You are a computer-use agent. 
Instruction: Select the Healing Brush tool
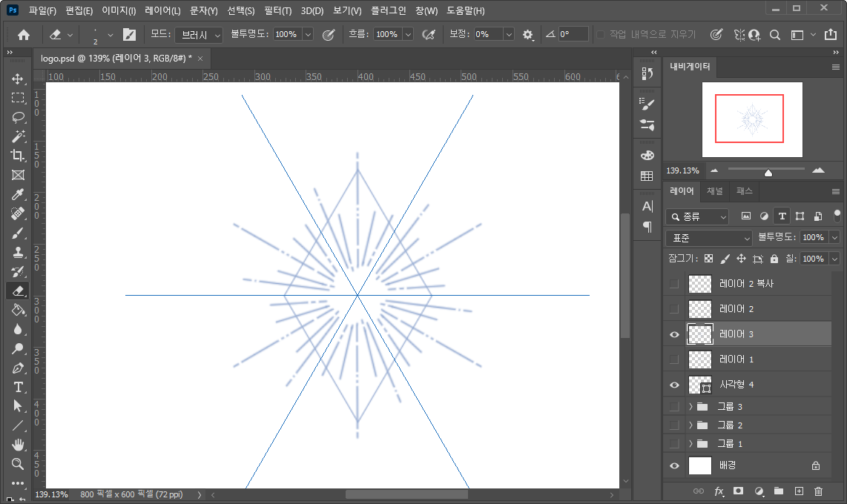pos(18,213)
